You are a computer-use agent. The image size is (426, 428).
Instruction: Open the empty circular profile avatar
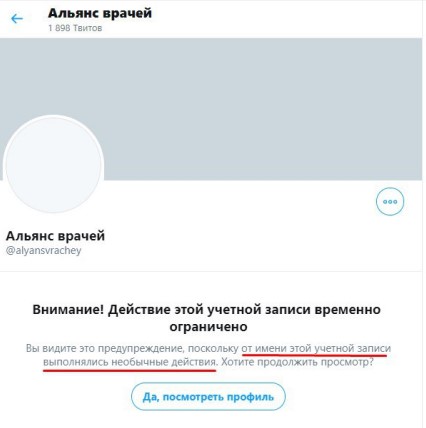(x=53, y=164)
